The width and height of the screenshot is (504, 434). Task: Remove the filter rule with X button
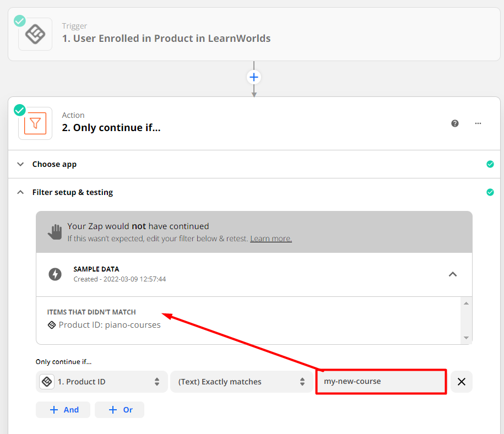click(462, 382)
